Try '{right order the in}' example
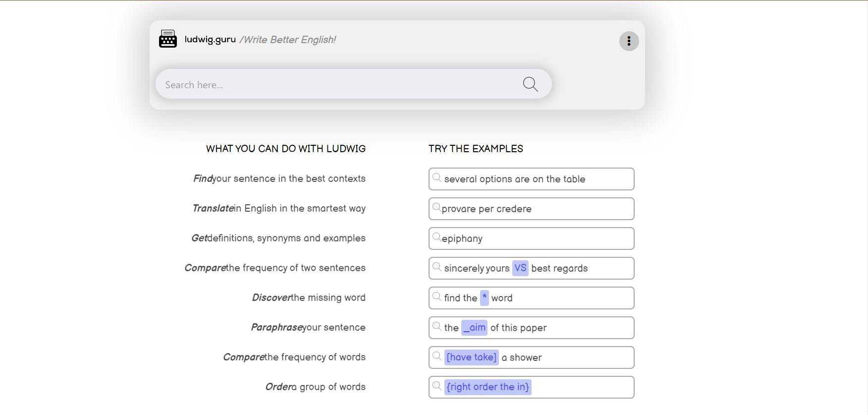This screenshot has height=415, width=868. click(531, 387)
